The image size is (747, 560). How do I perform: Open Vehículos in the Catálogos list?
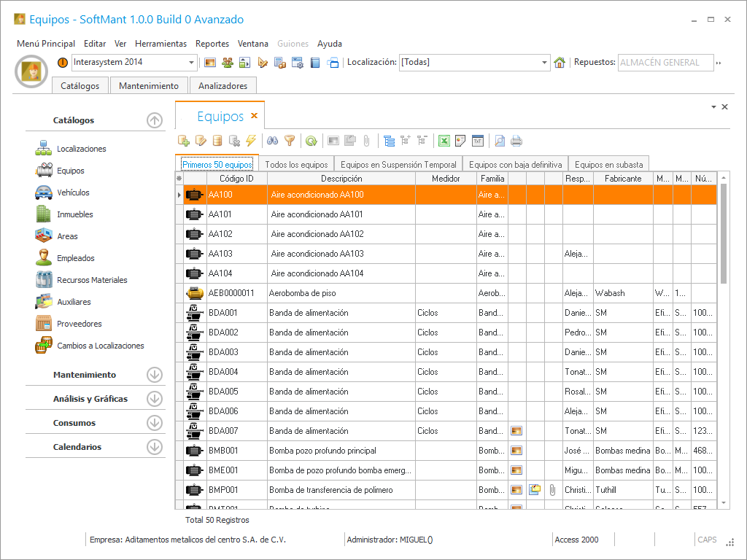[73, 192]
